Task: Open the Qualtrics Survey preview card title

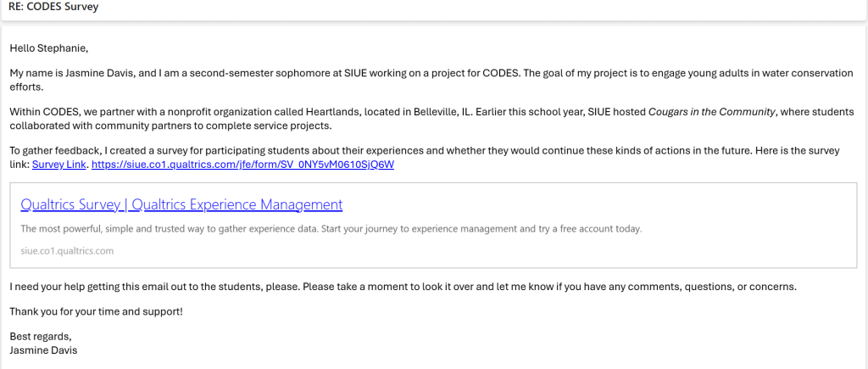Action: coord(181,204)
